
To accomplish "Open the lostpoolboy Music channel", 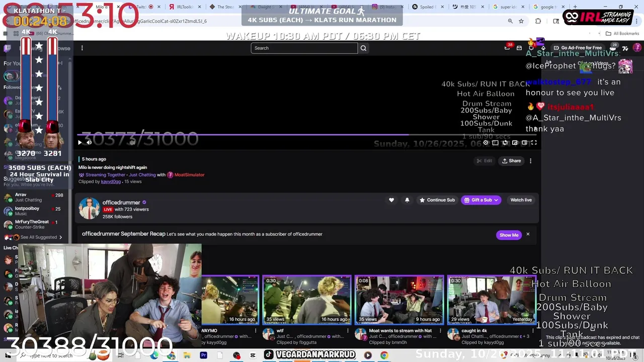I will point(34,211).
